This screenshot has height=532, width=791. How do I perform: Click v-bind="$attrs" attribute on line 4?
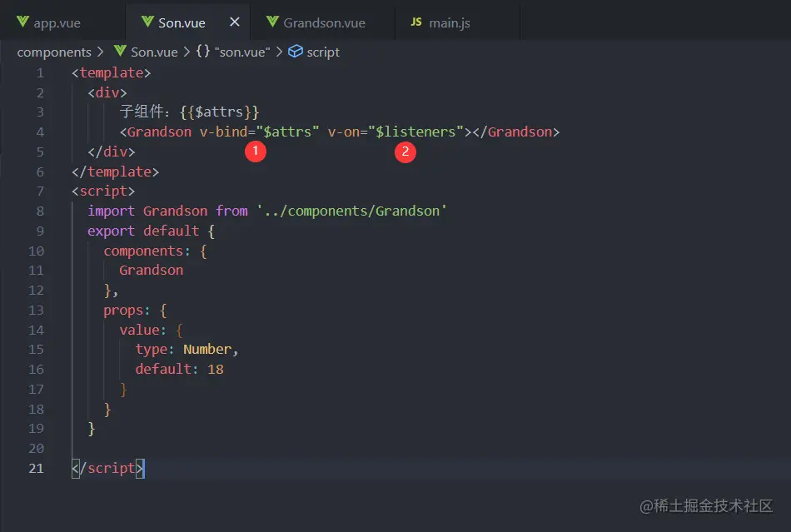coord(259,132)
